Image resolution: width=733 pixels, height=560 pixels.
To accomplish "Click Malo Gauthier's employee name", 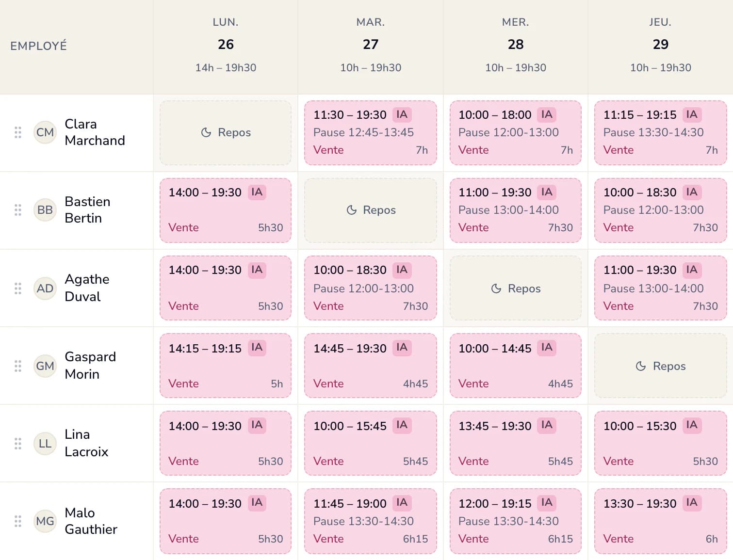I will click(x=91, y=521).
